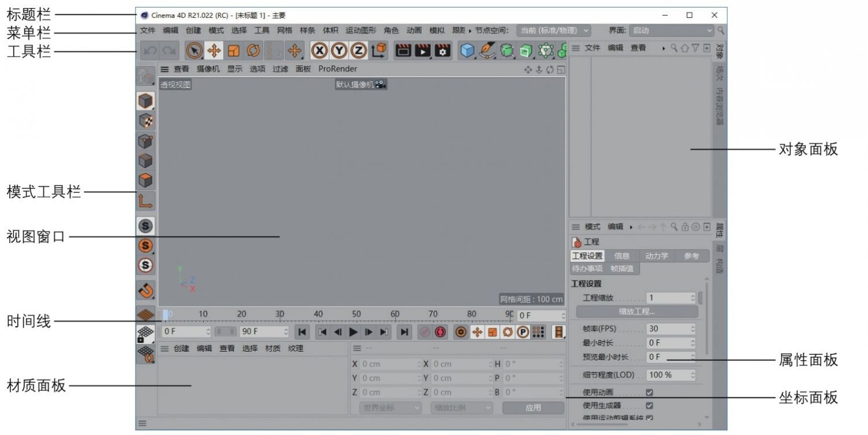This screenshot has height=435, width=868.
Task: Add a Cube primitive object
Action: tap(468, 51)
